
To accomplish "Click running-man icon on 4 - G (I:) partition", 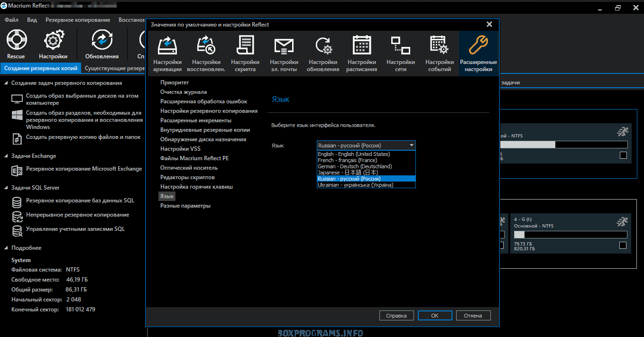I will tap(622, 221).
